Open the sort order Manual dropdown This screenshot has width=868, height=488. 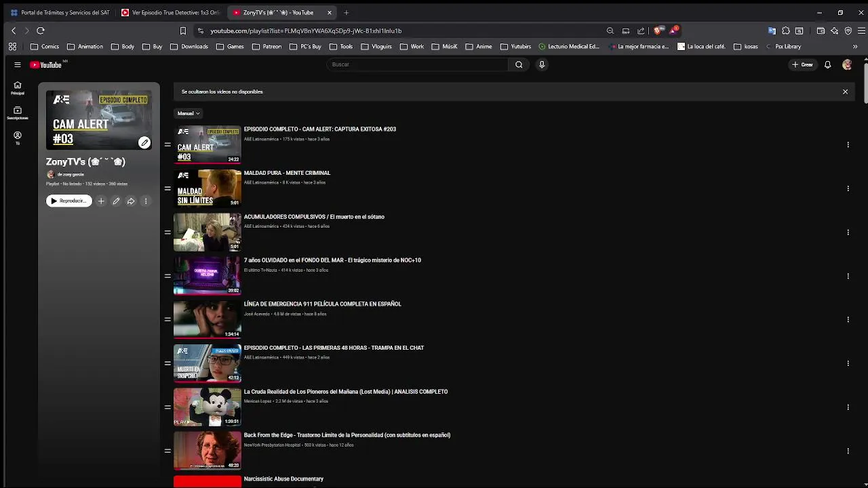click(x=189, y=113)
